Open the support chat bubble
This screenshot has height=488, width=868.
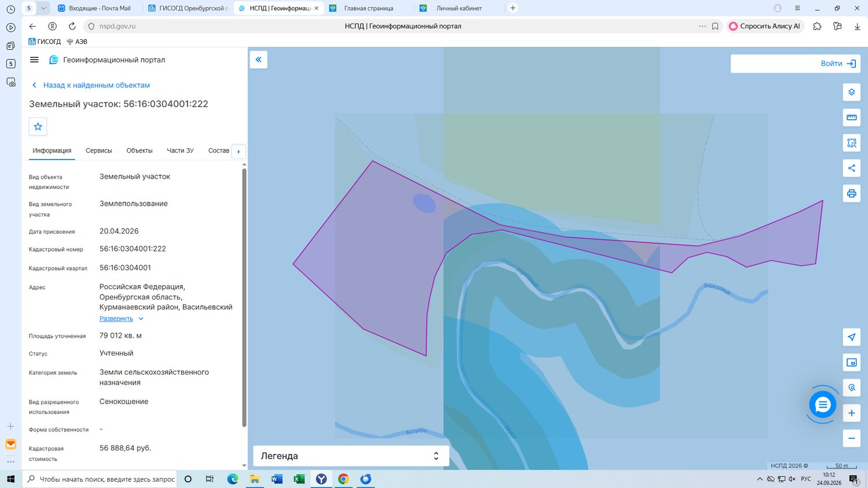822,405
